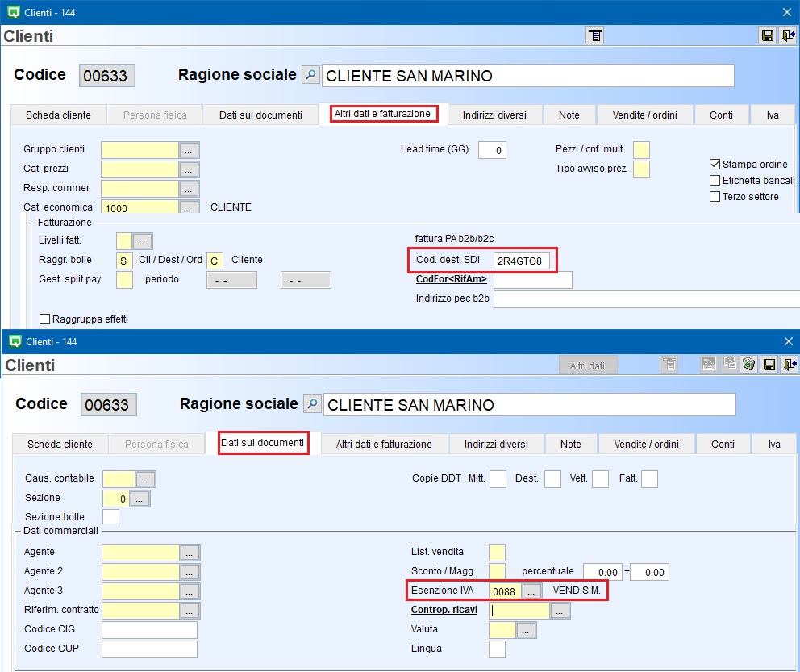
Task: Click the save floppy icon in lower Clienti window
Action: (769, 365)
